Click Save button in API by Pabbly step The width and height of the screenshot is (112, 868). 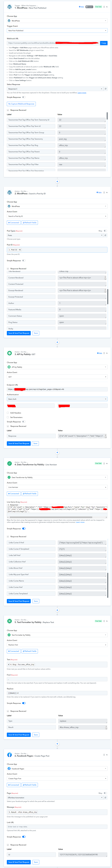35,443
